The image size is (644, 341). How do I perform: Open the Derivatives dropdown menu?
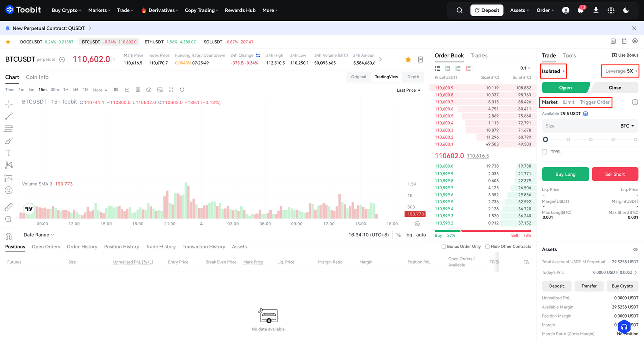pos(160,10)
